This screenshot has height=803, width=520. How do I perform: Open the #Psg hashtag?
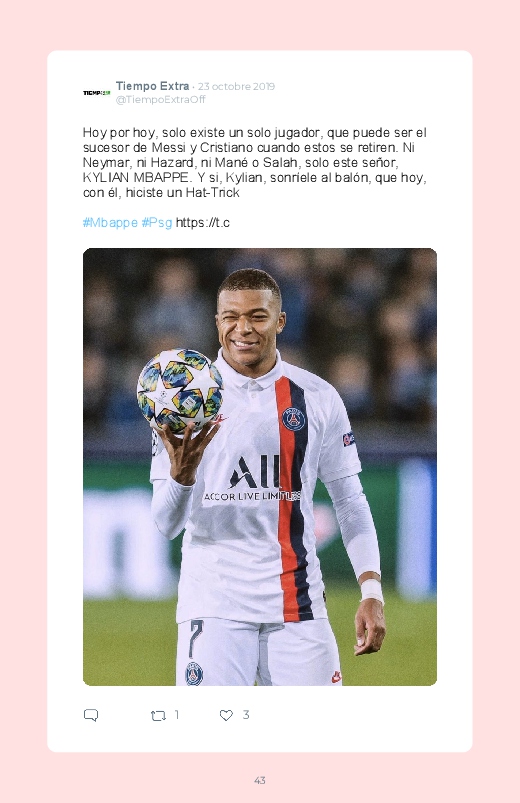(157, 223)
